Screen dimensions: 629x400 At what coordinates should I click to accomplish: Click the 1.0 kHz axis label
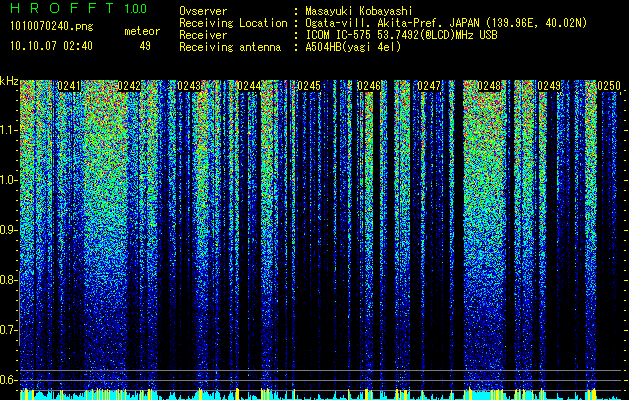pyautogui.click(x=7, y=180)
